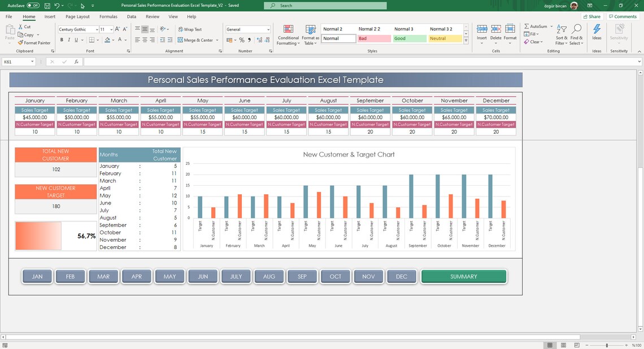Click Decrease Decimal icon
This screenshot has width=644, height=349.
tap(267, 40)
